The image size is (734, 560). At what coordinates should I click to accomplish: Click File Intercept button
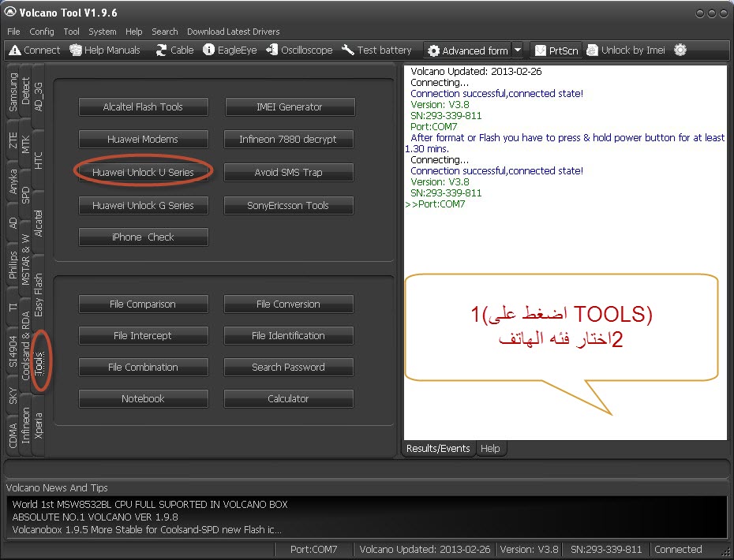click(x=143, y=335)
